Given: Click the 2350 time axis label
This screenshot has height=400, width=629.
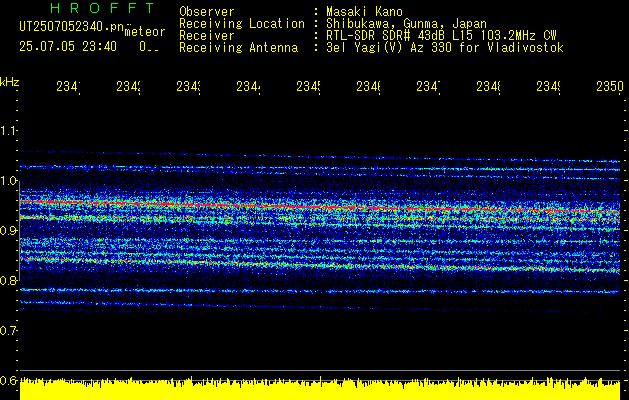Looking at the screenshot, I should pos(610,86).
